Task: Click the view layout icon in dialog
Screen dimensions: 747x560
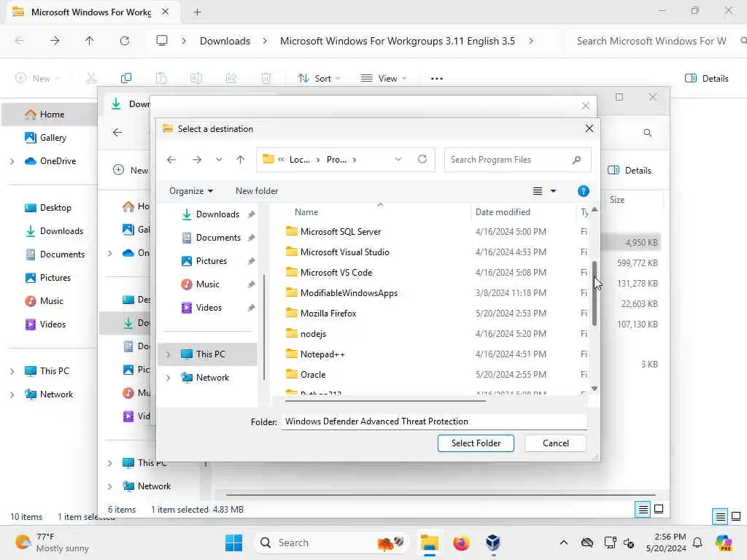Action: [538, 191]
